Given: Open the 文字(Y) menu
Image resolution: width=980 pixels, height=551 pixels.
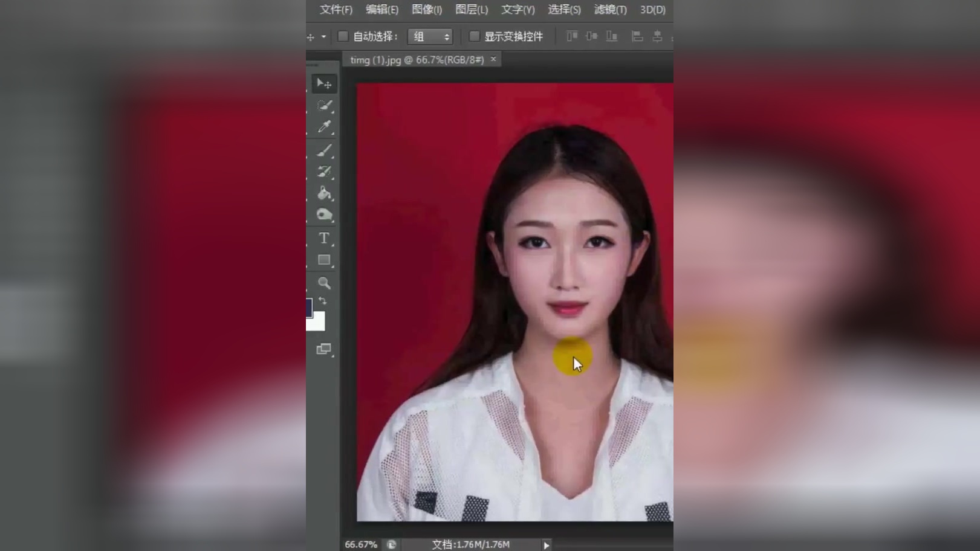Looking at the screenshot, I should [x=518, y=10].
